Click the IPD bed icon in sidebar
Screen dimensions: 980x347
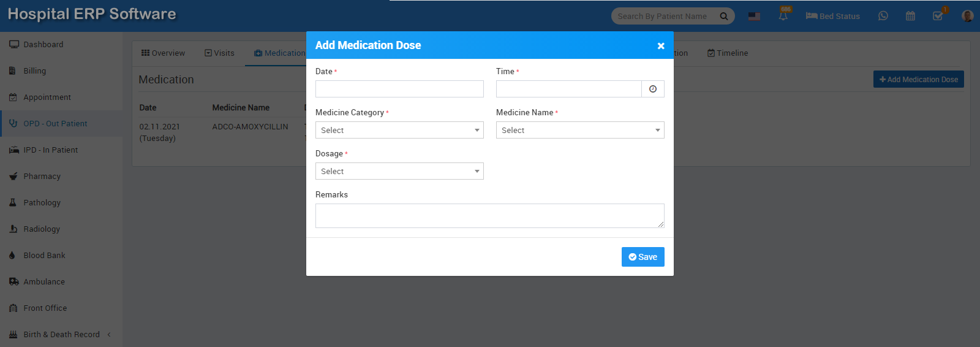click(x=13, y=150)
